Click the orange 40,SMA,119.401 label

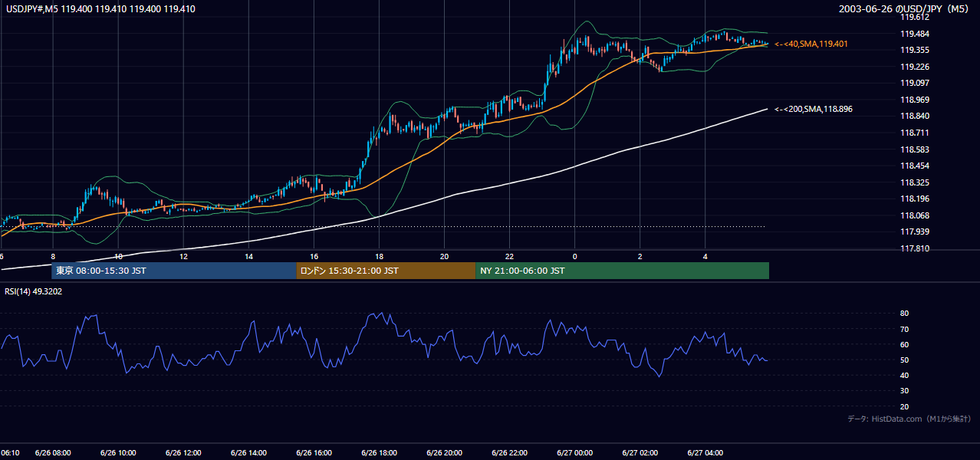[811, 44]
